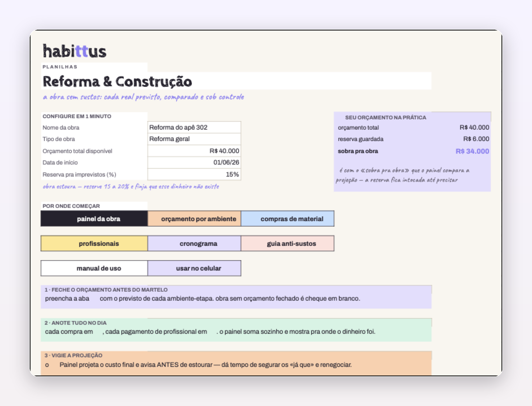Viewport: 532px width, 406px height.
Task: Open the cronograma sheet
Action: (194, 243)
